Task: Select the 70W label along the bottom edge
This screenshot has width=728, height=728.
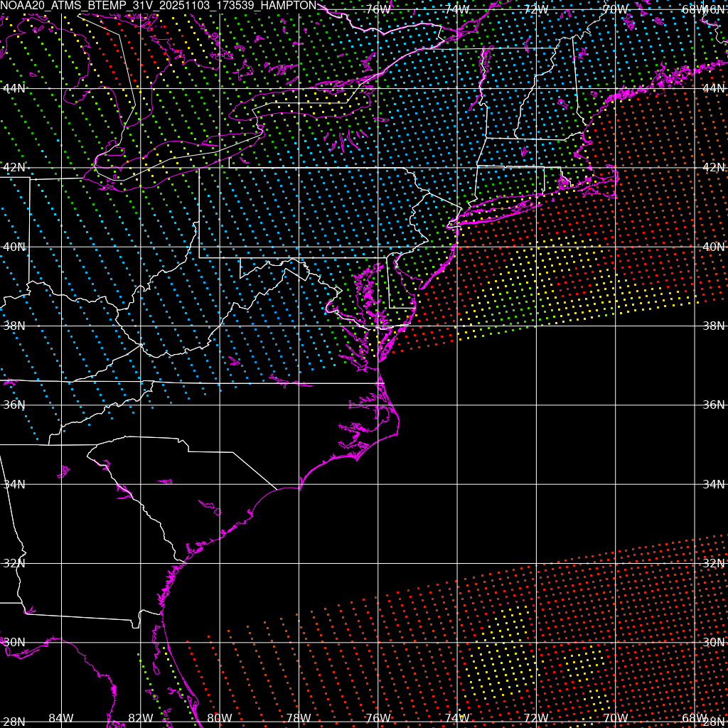Action: click(615, 718)
